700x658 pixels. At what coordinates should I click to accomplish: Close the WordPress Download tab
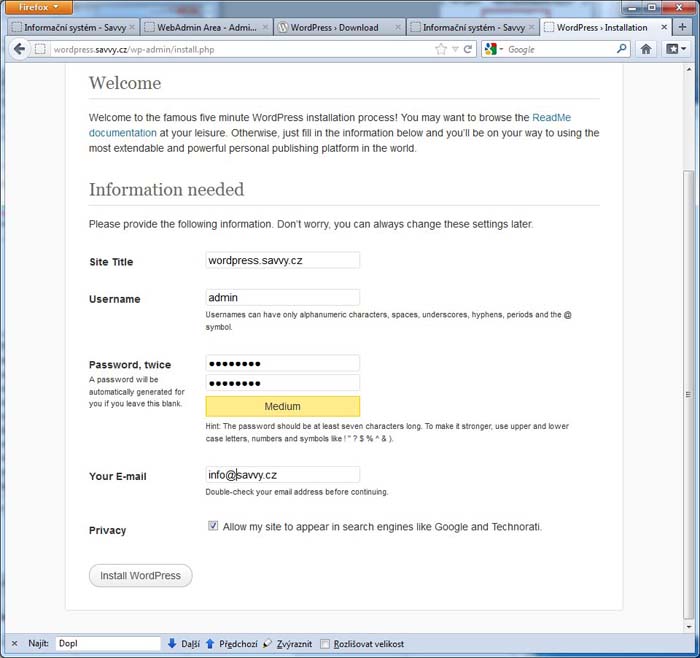pos(398,27)
